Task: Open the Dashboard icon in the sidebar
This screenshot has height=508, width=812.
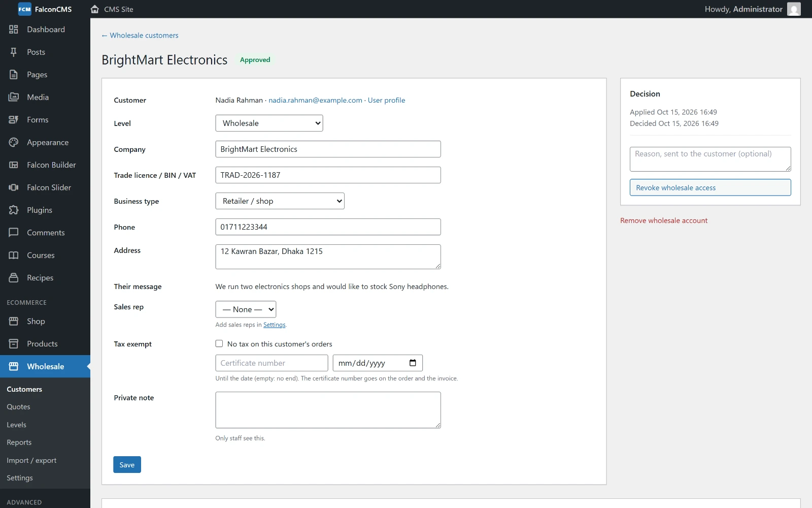Action: tap(14, 29)
